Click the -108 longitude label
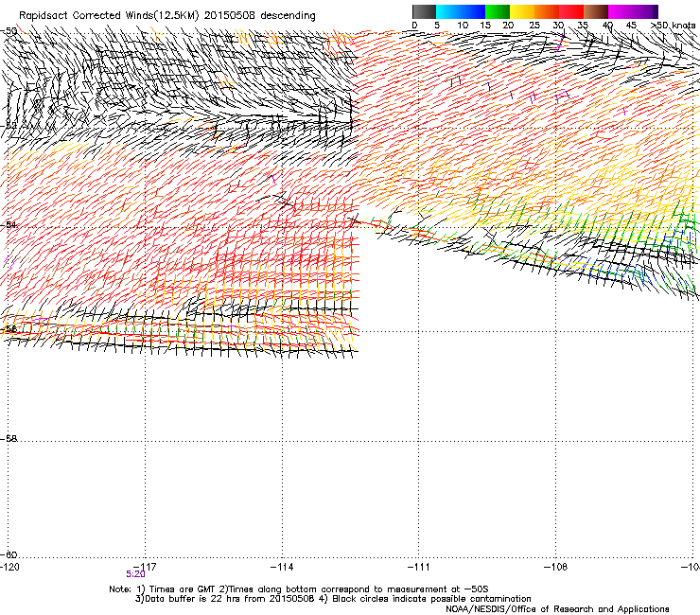Image resolution: width=700 pixels, height=615 pixels. click(556, 567)
